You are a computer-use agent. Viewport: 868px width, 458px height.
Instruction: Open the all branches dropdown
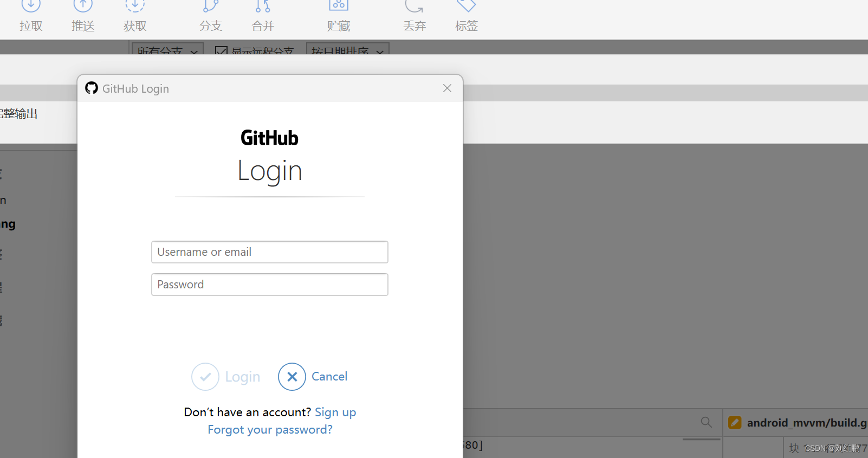point(167,49)
